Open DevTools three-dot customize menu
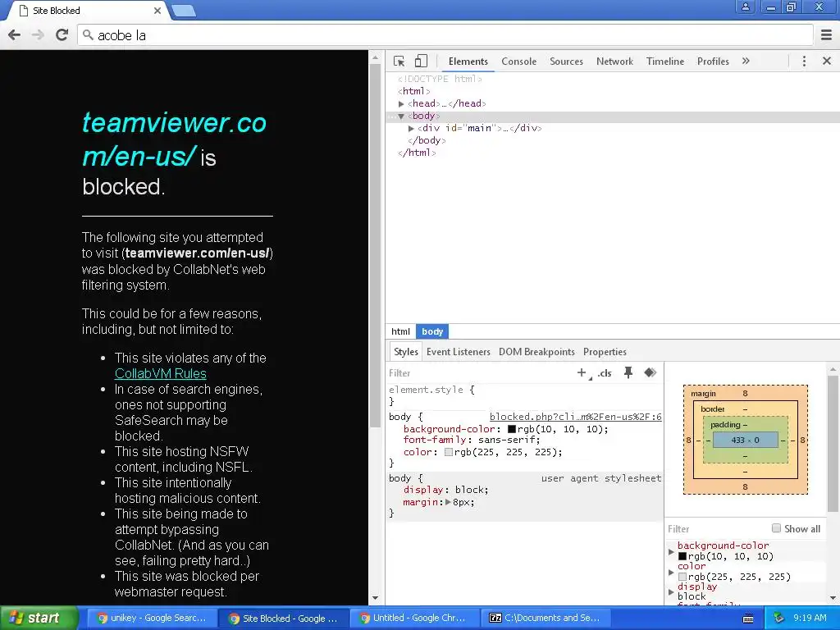840x630 pixels. (x=804, y=61)
